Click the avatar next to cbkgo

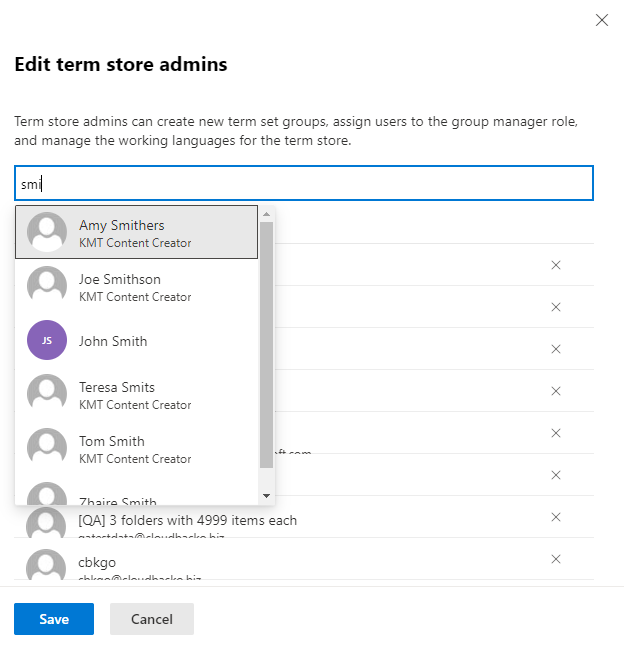point(46,564)
